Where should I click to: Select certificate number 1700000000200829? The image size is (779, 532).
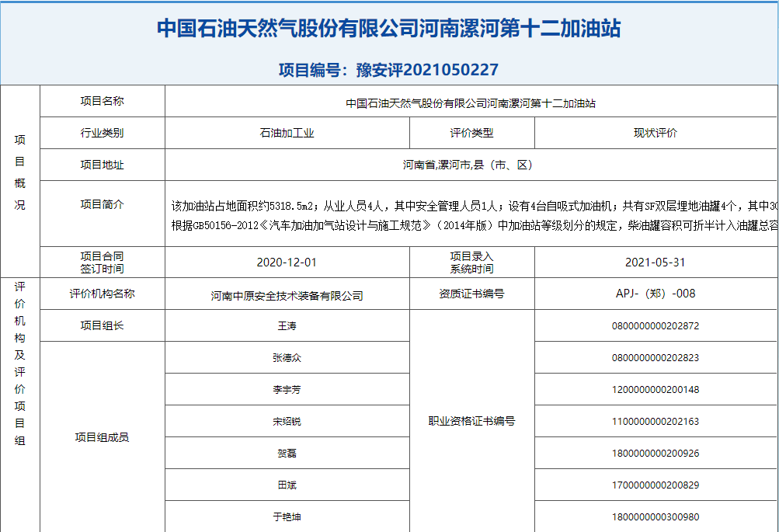655,485
